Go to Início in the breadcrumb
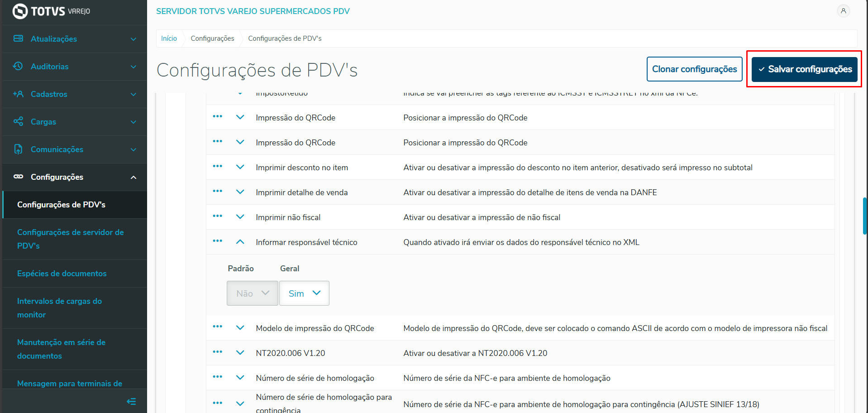 click(x=169, y=38)
